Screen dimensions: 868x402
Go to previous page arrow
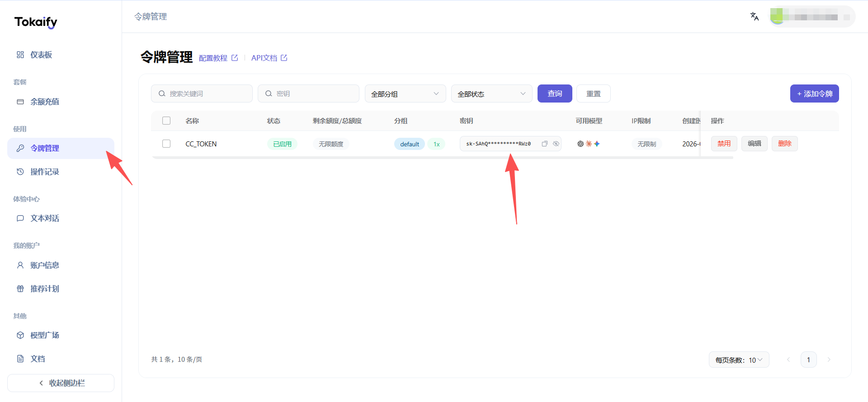788,360
